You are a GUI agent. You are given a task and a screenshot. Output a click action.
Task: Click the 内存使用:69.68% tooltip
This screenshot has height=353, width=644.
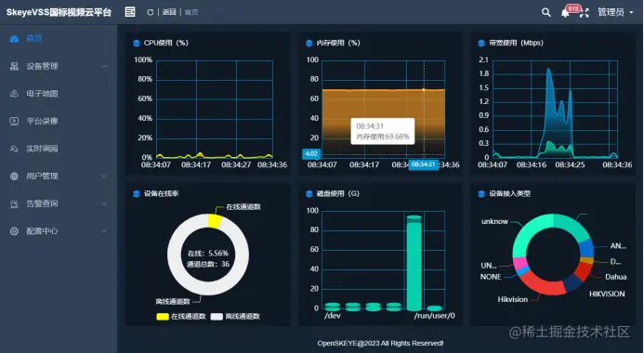383,131
